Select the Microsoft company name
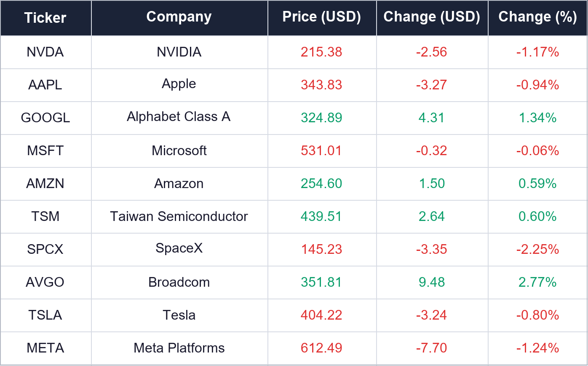Viewport: 588px width, 366px height. 179,151
